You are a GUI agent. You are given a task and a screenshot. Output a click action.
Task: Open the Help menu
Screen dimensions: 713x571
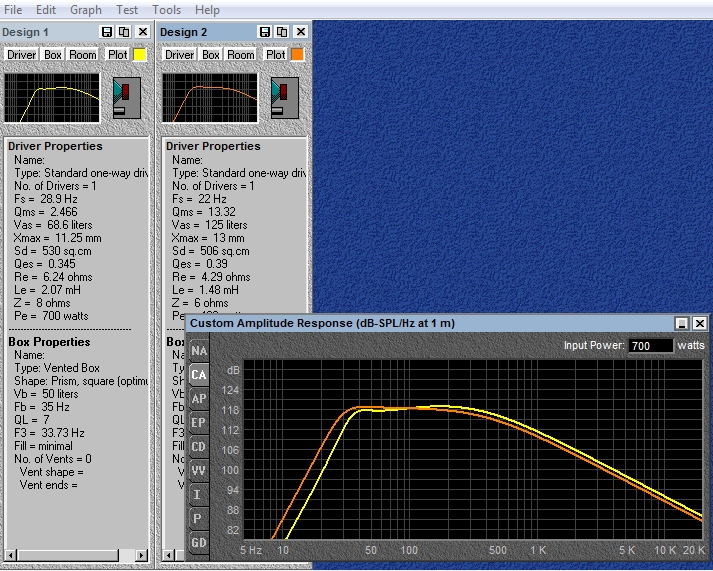tap(207, 10)
